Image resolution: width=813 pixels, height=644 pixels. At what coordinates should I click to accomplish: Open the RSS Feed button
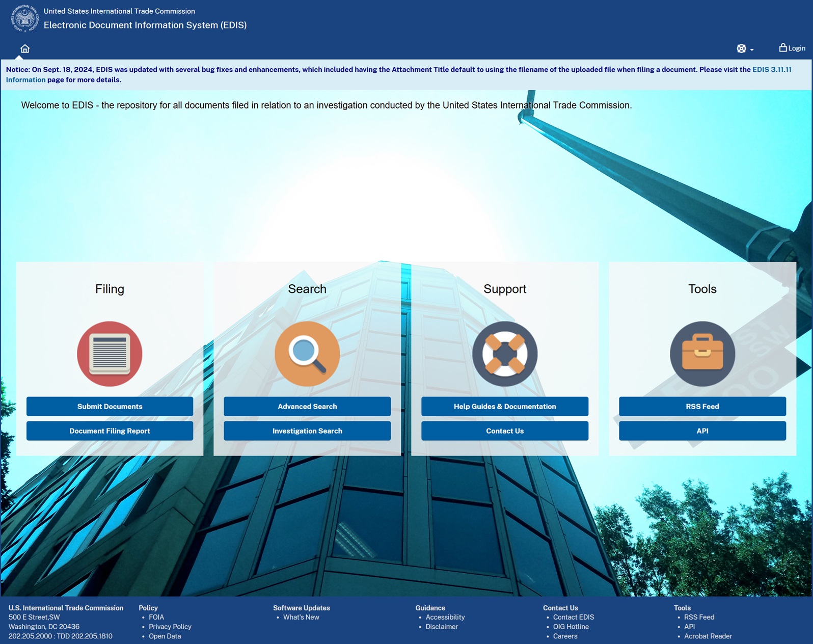point(702,407)
